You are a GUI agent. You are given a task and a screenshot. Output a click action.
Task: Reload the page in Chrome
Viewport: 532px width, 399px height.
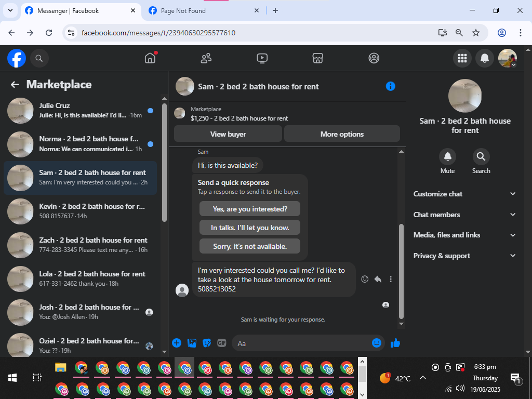[x=49, y=33]
